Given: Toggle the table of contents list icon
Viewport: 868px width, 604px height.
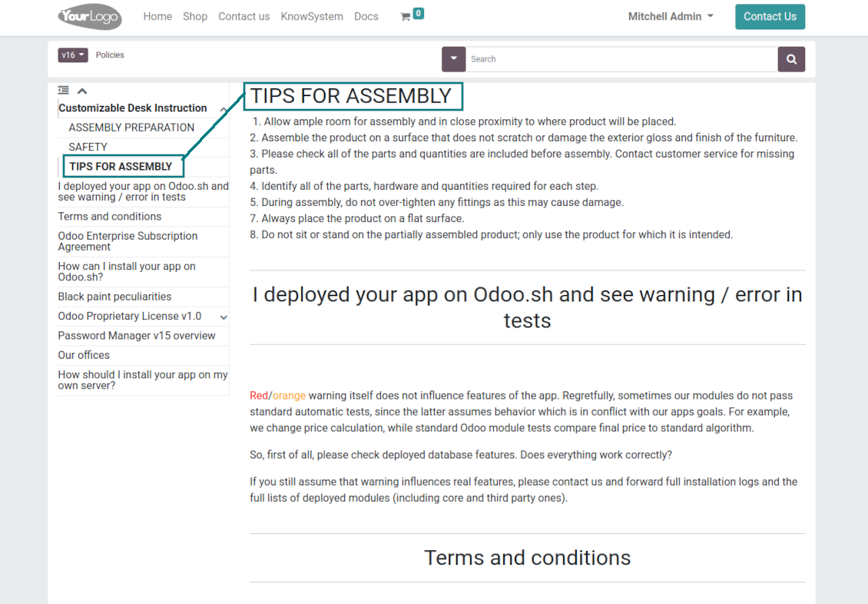Looking at the screenshot, I should click(64, 90).
